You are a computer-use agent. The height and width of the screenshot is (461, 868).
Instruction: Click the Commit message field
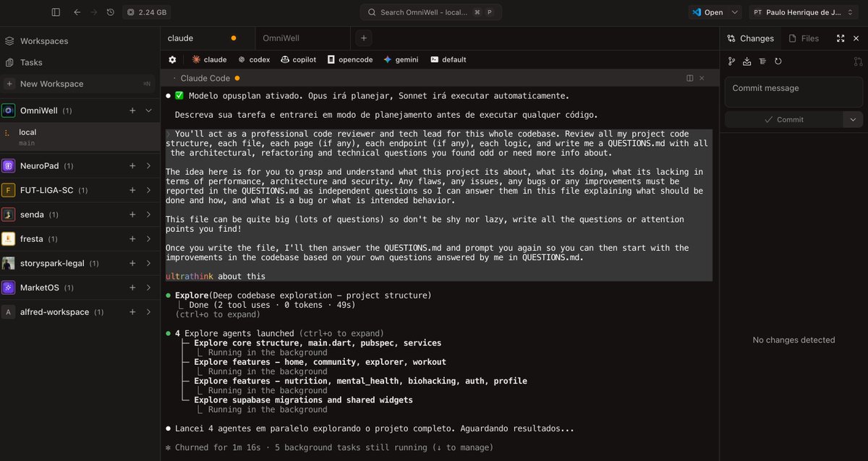tap(793, 92)
